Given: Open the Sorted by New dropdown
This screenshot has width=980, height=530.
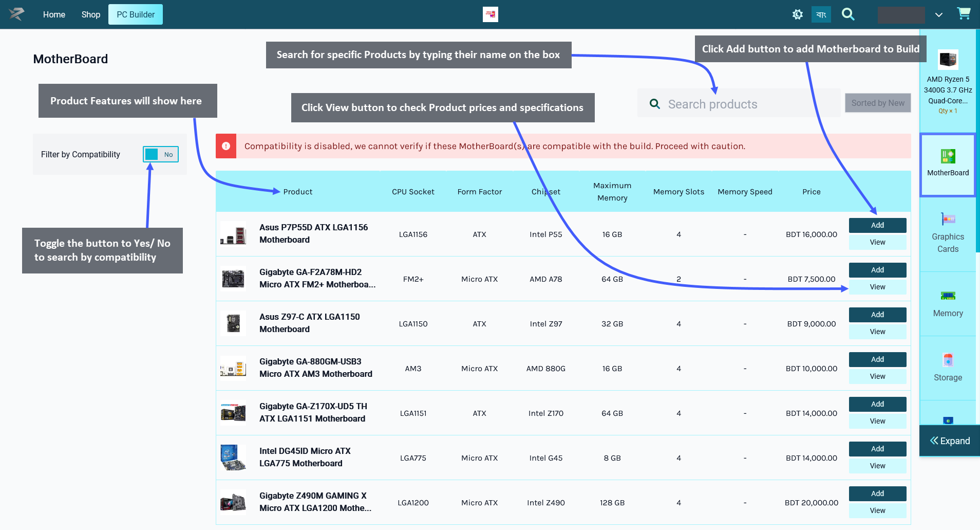Looking at the screenshot, I should [x=878, y=103].
